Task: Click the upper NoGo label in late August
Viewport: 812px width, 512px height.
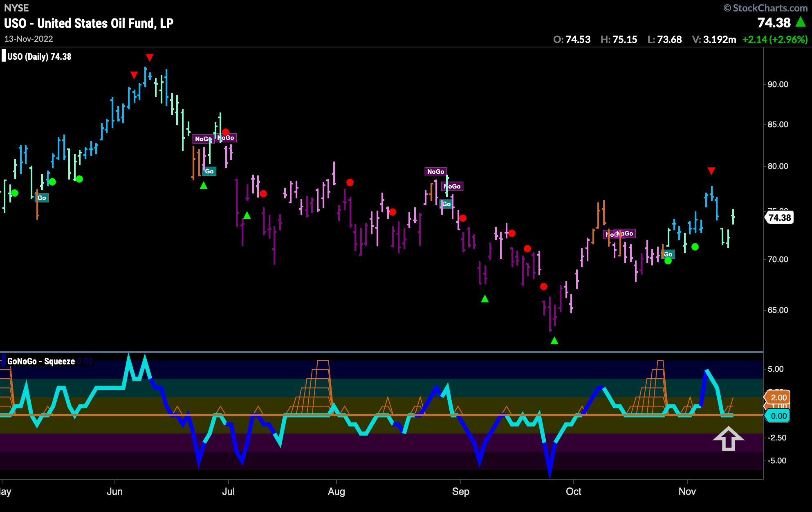Action: point(435,172)
